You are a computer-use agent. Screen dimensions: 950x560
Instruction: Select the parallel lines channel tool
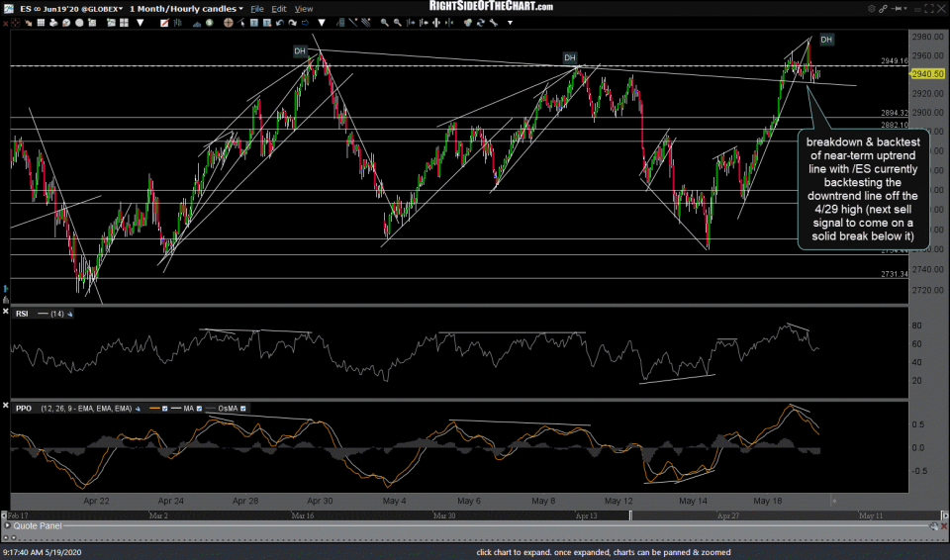(x=365, y=23)
